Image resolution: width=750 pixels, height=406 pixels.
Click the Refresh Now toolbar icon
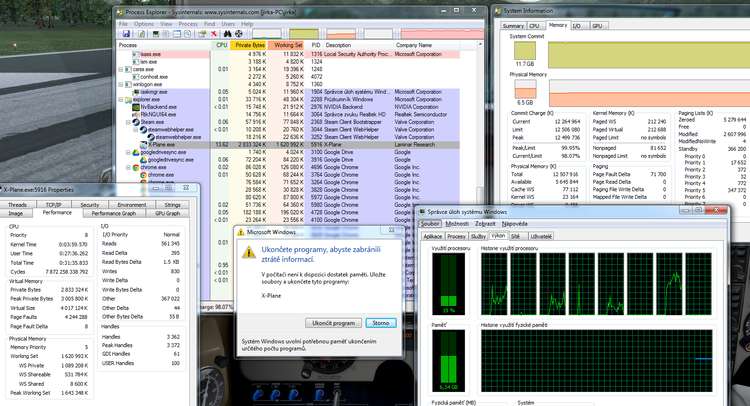click(x=142, y=33)
